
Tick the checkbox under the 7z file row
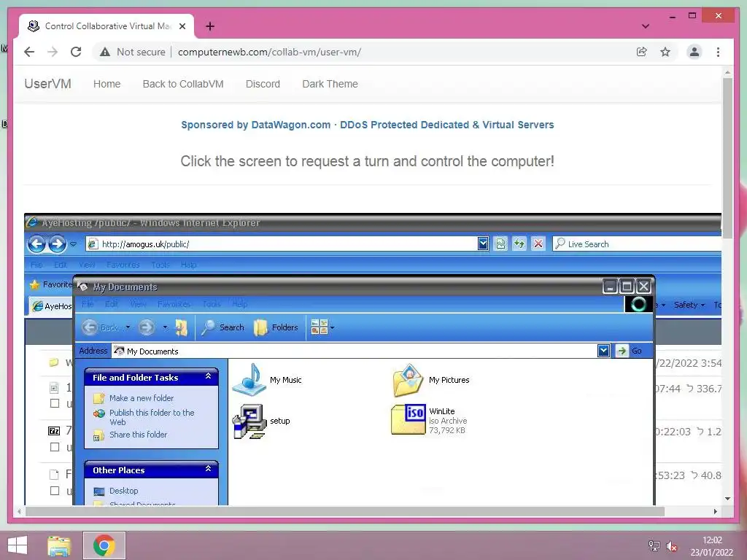(55, 447)
